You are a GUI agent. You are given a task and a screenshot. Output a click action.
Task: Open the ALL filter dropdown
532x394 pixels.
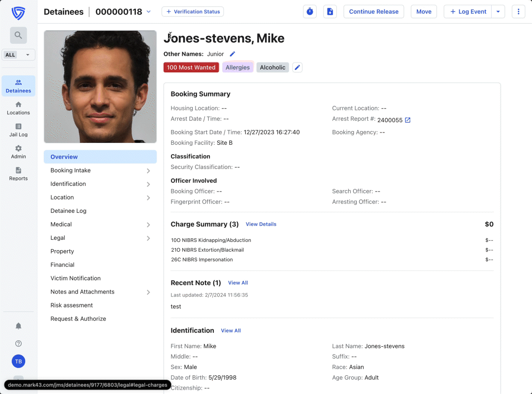click(18, 55)
